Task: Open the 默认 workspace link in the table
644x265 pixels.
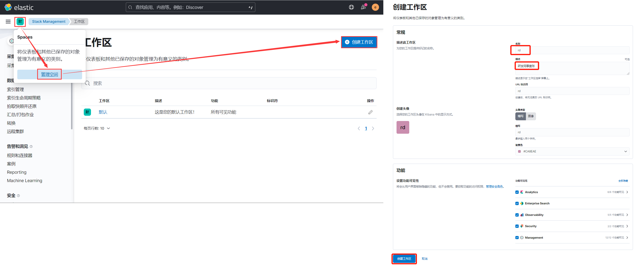Action: click(103, 112)
